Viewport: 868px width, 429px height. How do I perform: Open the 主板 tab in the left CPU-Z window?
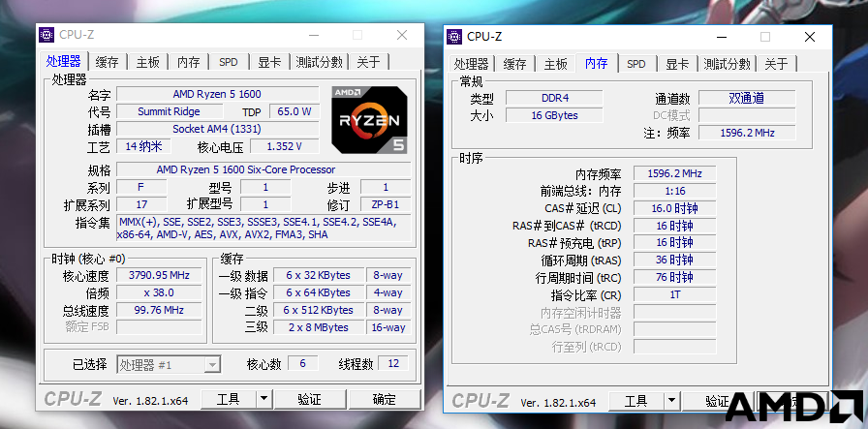click(x=148, y=62)
